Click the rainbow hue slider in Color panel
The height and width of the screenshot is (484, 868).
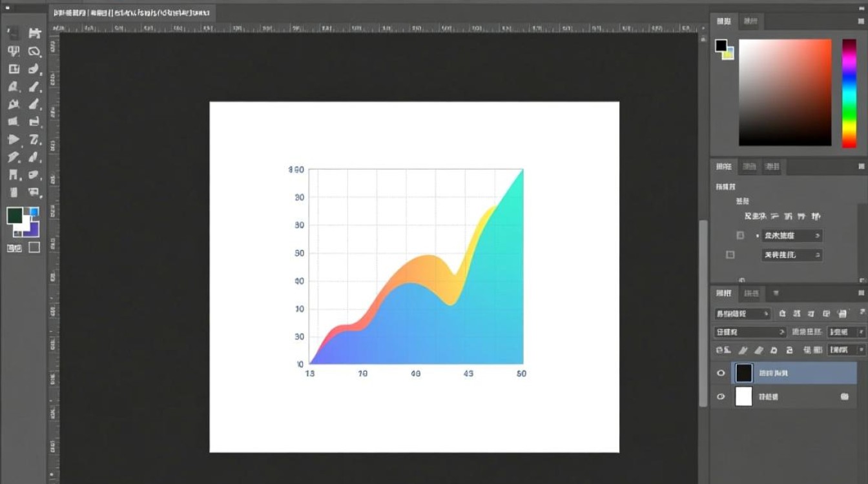(849, 93)
